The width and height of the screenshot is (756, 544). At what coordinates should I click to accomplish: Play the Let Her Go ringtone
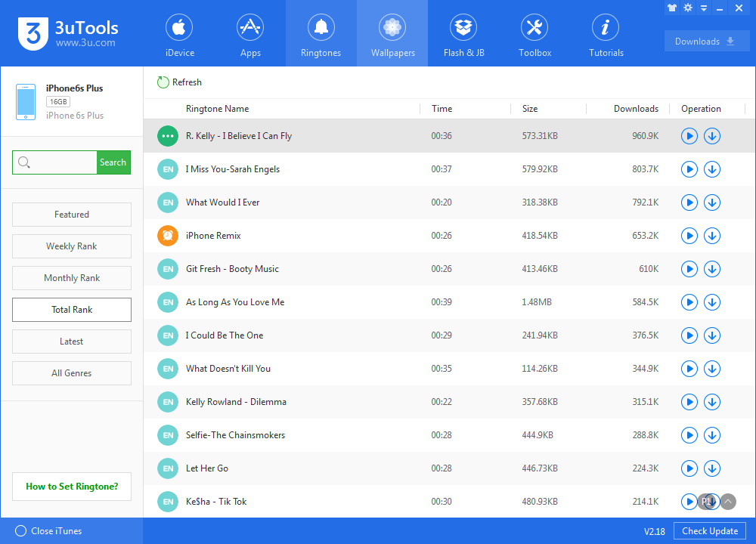[689, 469]
